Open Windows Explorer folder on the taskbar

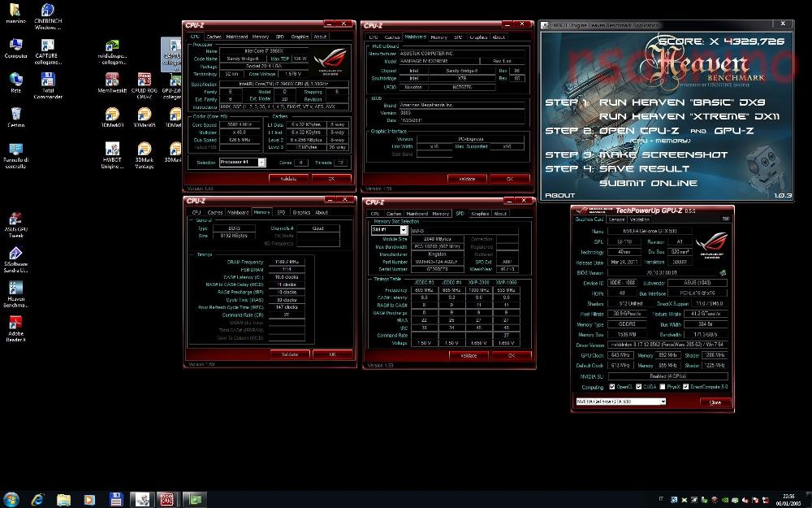63,499
